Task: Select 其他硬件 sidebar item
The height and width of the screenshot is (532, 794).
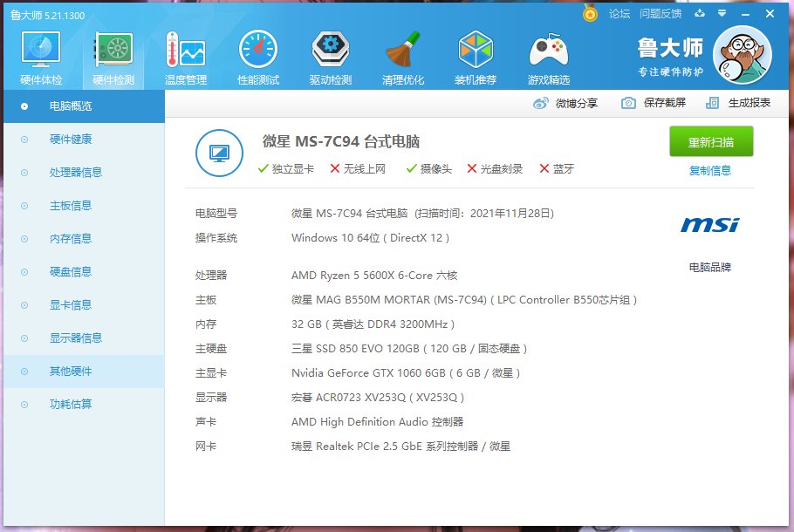Action: tap(84, 372)
